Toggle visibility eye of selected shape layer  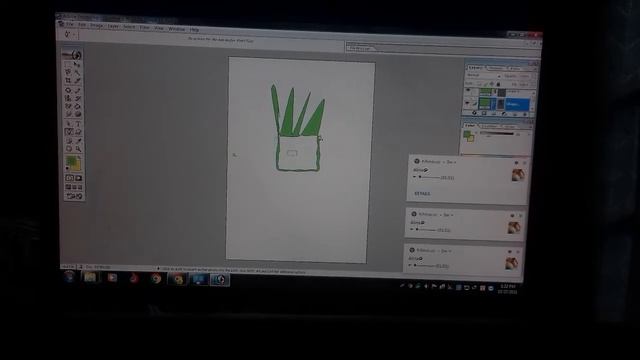click(468, 102)
